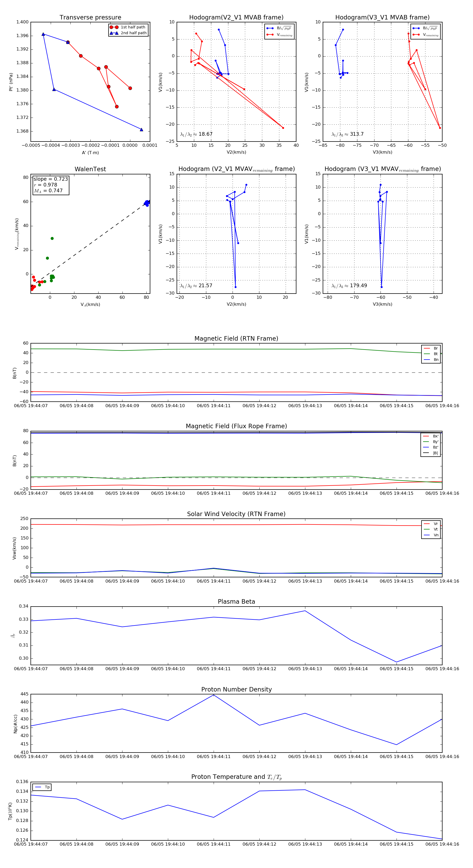The height and width of the screenshot is (868, 473).
Task: Click the "Solar Wind Velocity (RTN Frame)" title
Action: pos(236,514)
